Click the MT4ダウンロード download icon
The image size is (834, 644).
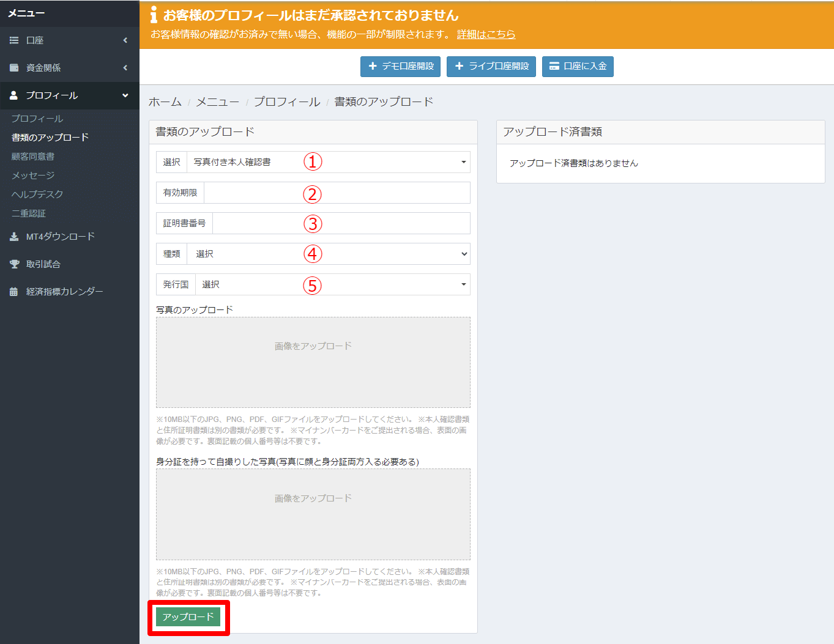click(x=13, y=236)
